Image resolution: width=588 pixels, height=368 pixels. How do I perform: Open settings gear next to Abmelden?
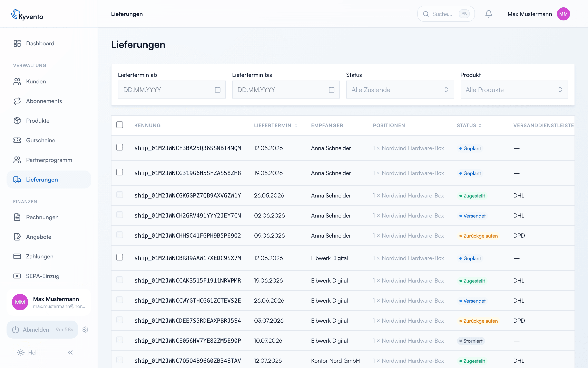pos(85,330)
